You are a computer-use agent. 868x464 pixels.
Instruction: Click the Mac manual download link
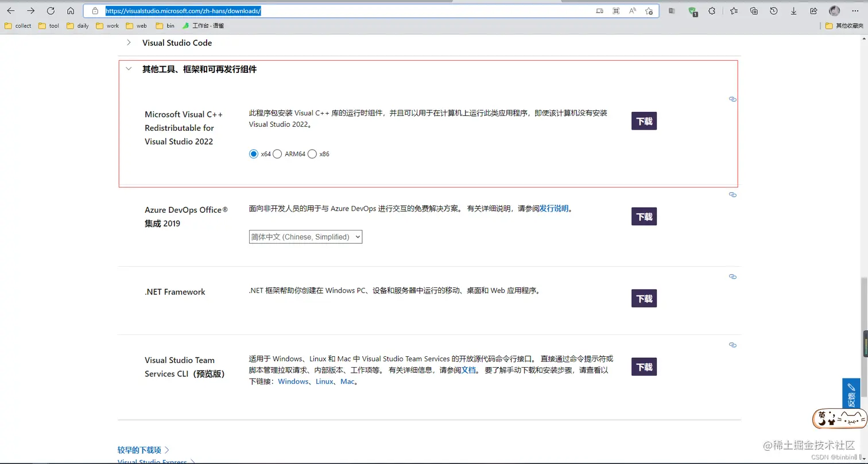pos(347,382)
